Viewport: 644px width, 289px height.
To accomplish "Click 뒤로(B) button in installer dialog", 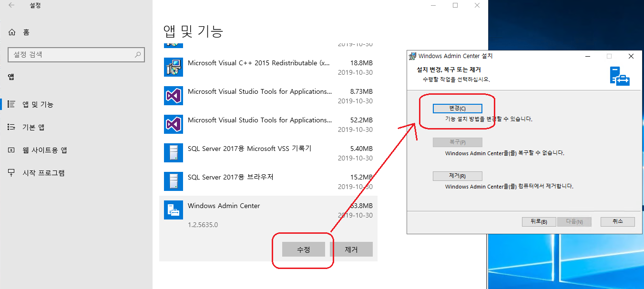I will coord(540,222).
